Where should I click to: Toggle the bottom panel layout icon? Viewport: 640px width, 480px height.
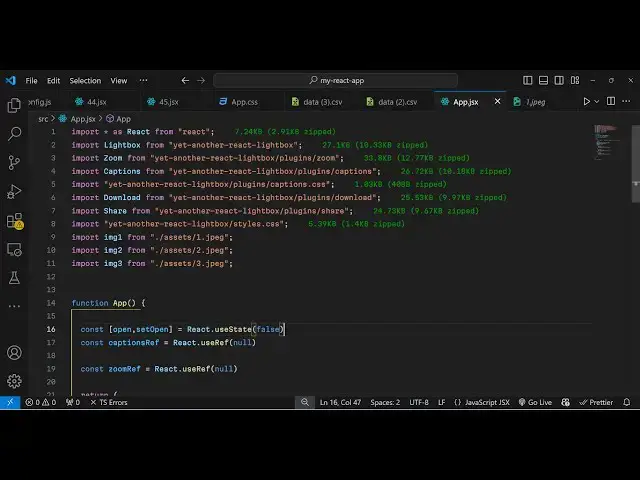pyautogui.click(x=543, y=80)
